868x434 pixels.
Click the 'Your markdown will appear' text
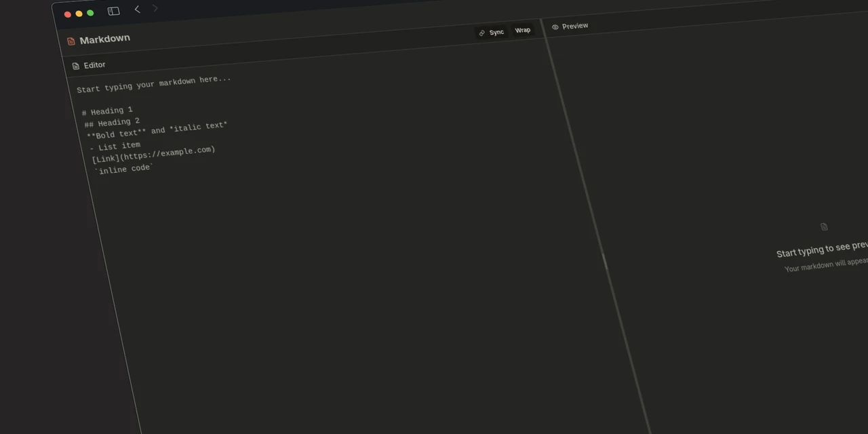pos(826,264)
